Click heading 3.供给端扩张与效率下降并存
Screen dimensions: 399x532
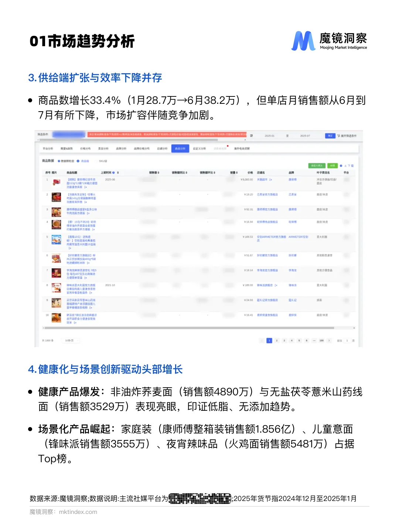(x=95, y=78)
